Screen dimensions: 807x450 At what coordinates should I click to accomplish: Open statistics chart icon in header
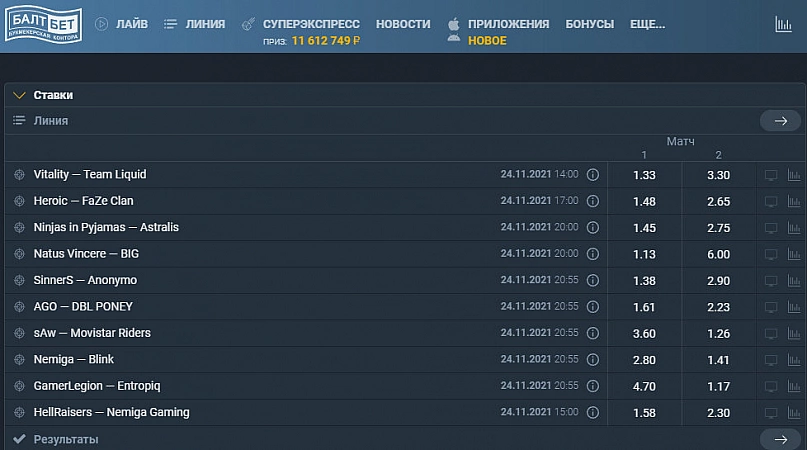pos(783,24)
